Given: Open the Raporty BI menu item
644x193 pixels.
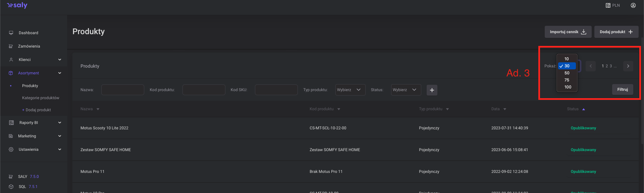Looking at the screenshot, I should click(x=29, y=123).
